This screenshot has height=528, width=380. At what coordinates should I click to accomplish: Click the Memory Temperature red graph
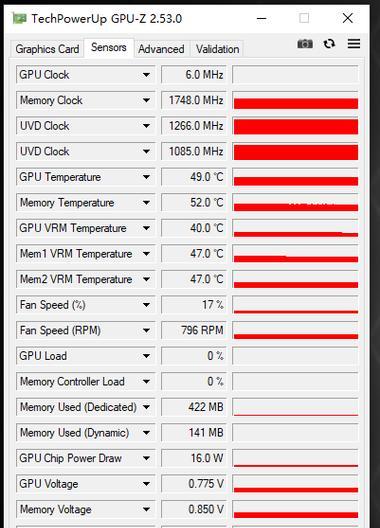[295, 203]
